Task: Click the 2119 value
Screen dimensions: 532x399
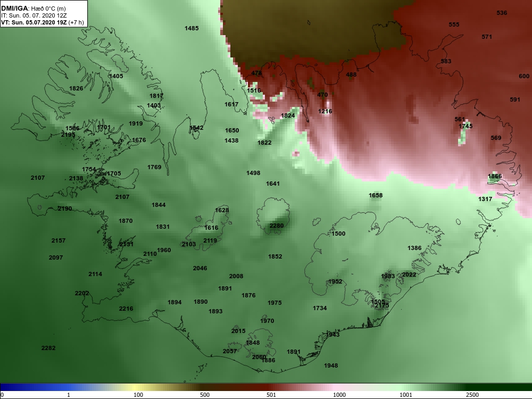Action: pyautogui.click(x=210, y=240)
